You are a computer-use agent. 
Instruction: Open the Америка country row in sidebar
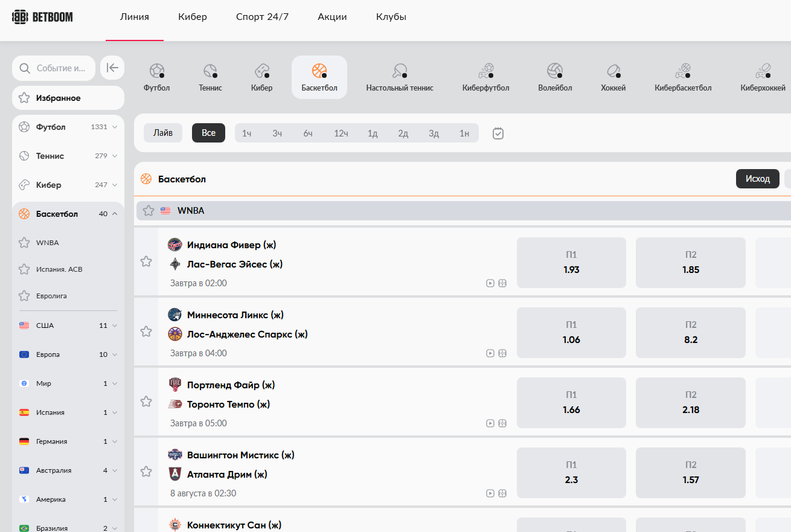(68, 499)
